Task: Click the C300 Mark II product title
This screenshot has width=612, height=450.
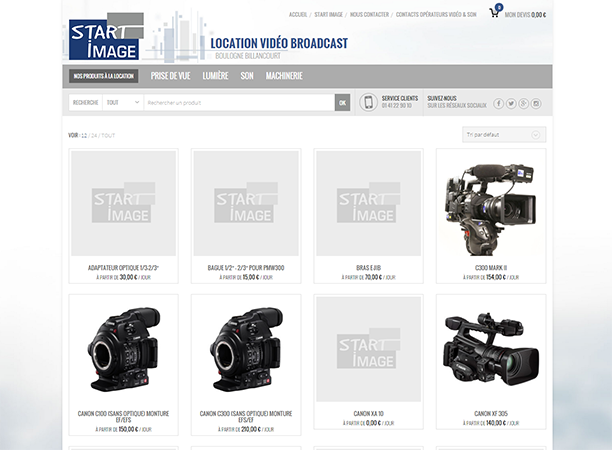Action: click(x=491, y=268)
